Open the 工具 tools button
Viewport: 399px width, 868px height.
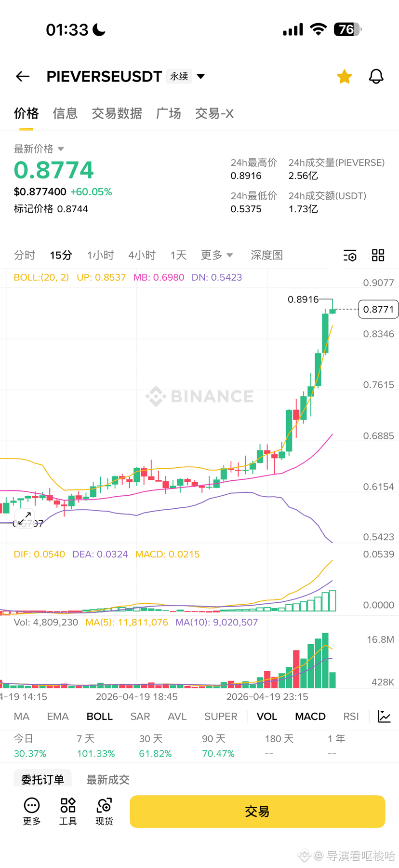pyautogui.click(x=68, y=811)
